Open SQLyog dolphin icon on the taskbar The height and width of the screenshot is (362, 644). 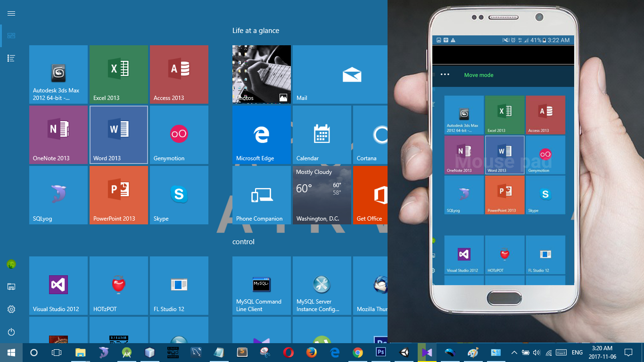coord(104,353)
